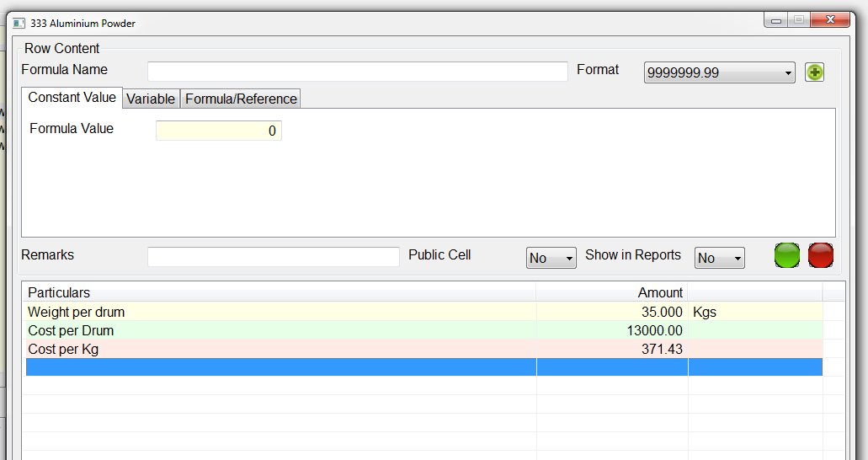Image resolution: width=868 pixels, height=460 pixels.
Task: Select the Constant Value tab
Action: point(72,98)
